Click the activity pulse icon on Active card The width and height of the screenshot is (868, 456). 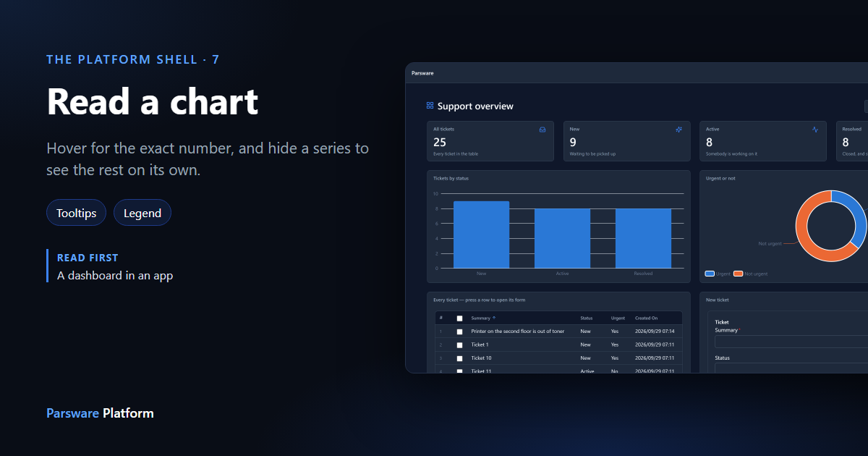(815, 130)
